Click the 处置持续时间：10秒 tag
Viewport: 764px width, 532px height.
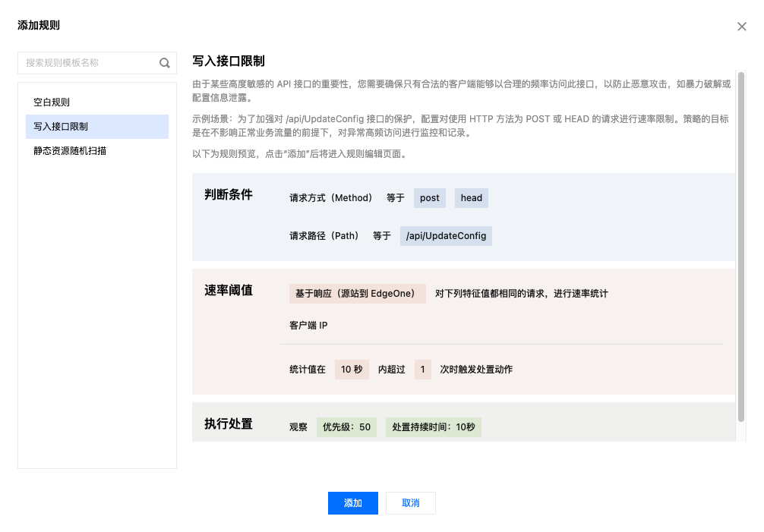click(x=434, y=427)
